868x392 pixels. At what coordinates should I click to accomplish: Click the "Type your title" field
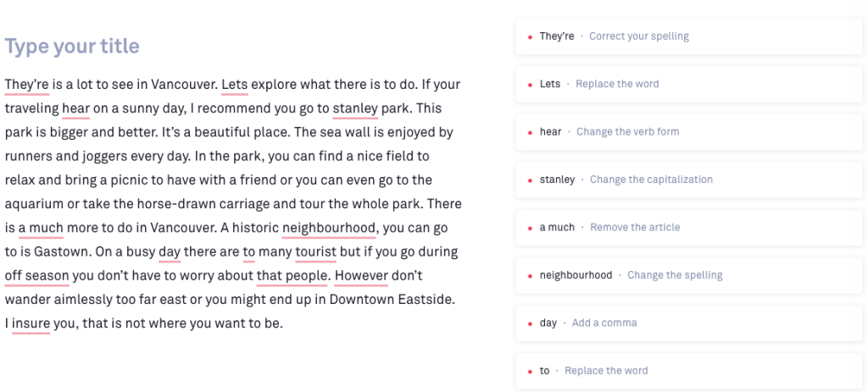pyautogui.click(x=72, y=46)
